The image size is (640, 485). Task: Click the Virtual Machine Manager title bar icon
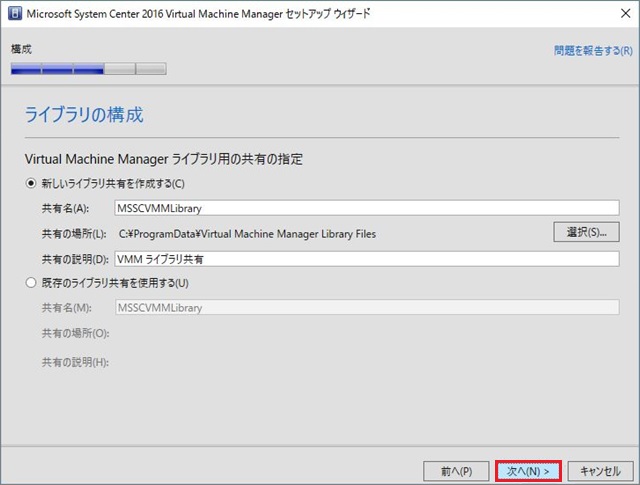[14, 15]
